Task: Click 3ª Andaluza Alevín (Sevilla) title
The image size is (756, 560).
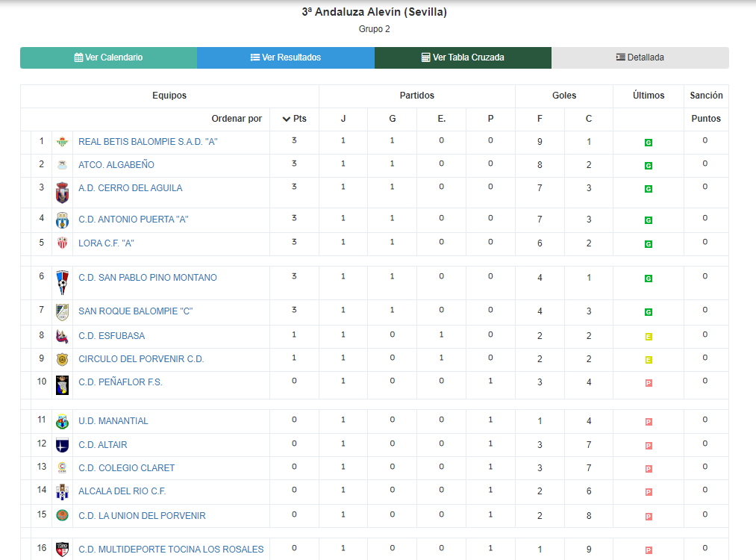Action: (x=375, y=12)
